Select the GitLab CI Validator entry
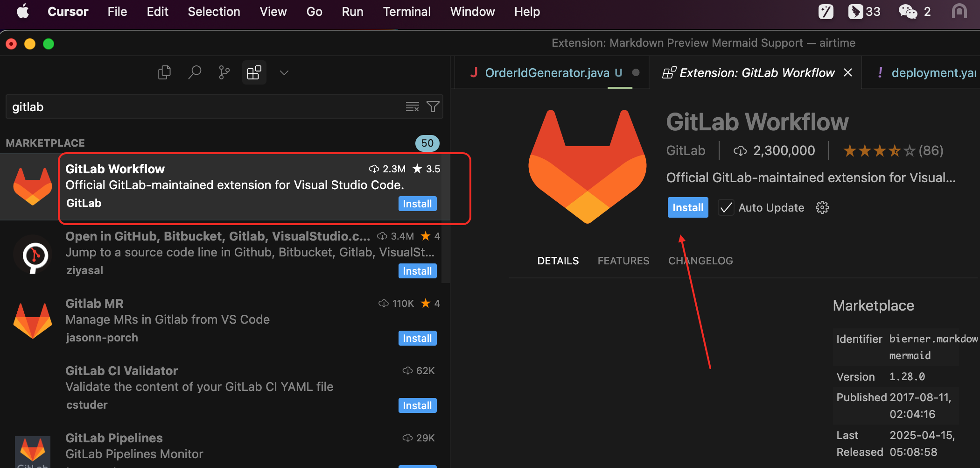Screen dimensions: 980x468 tap(225, 388)
